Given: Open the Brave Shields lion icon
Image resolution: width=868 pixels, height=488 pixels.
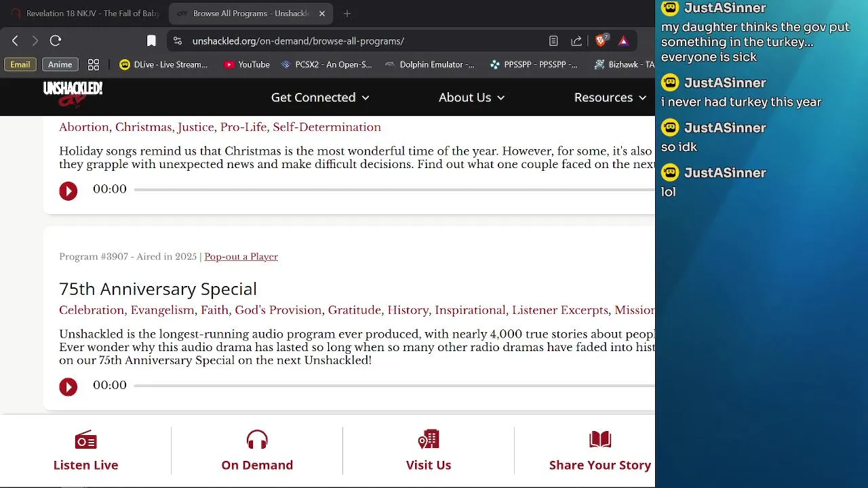Looking at the screenshot, I should coord(601,41).
